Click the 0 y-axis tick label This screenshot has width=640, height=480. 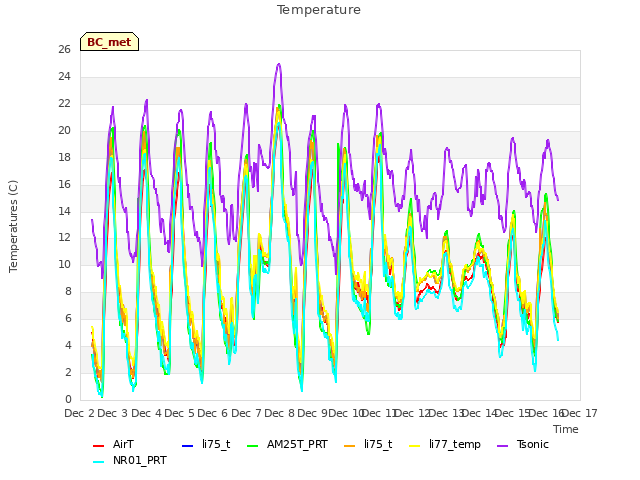[68, 400]
